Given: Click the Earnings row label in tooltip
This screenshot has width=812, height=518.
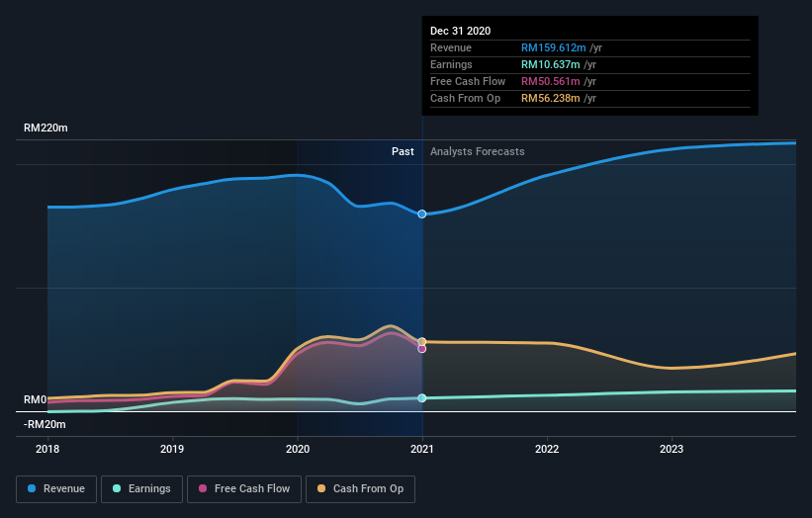Looking at the screenshot, I should 451,64.
